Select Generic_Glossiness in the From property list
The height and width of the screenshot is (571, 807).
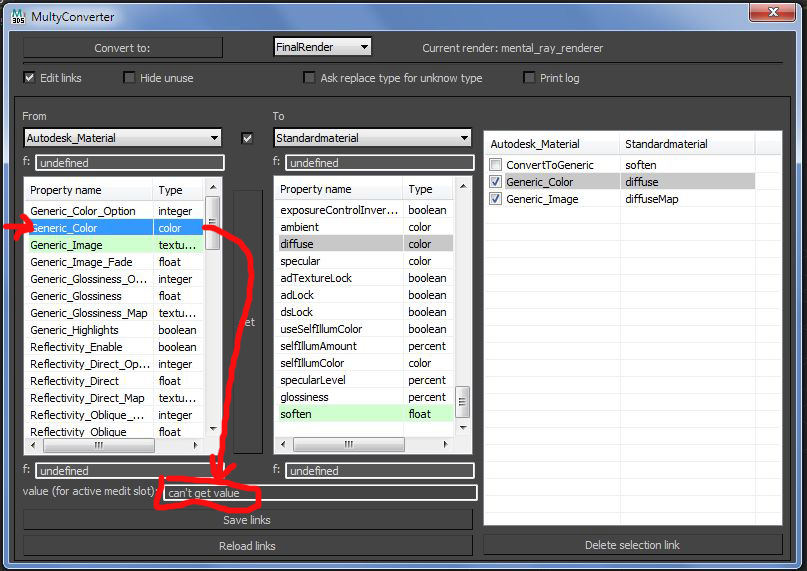76,296
